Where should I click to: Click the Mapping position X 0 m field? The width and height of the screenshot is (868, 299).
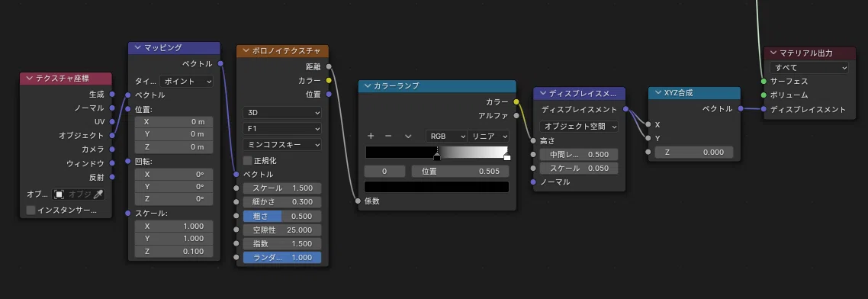click(x=174, y=121)
